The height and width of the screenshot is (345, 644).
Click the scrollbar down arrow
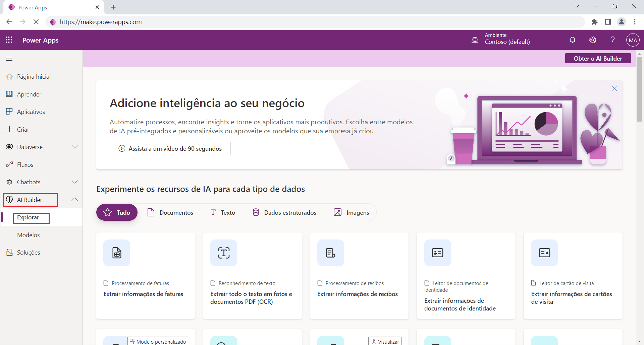pyautogui.click(x=640, y=342)
